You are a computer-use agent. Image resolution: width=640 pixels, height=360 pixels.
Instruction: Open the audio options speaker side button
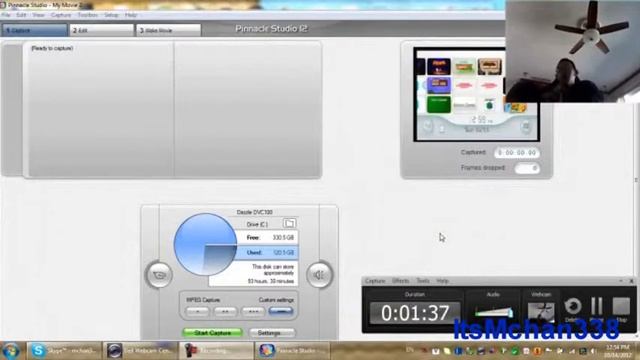click(x=320, y=275)
